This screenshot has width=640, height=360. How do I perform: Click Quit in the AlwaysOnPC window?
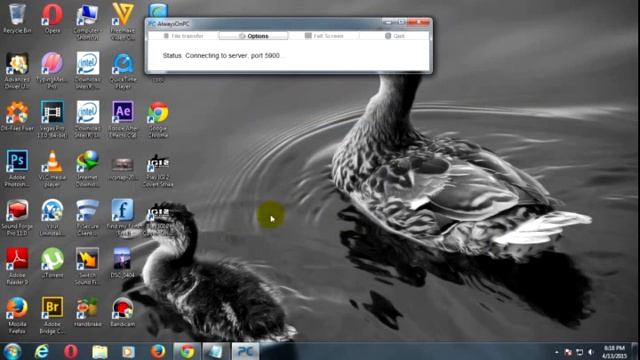(394, 36)
